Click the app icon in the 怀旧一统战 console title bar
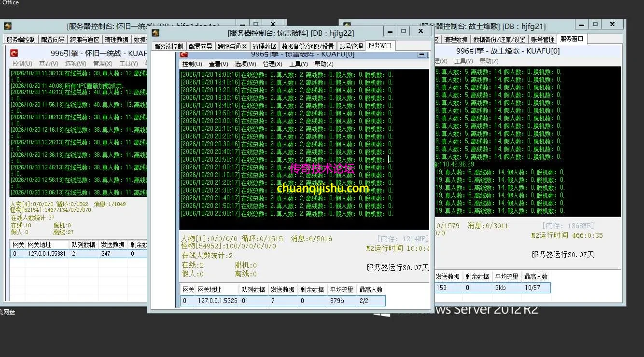Image resolution: width=644 pixels, height=357 pixels. [x=8, y=26]
